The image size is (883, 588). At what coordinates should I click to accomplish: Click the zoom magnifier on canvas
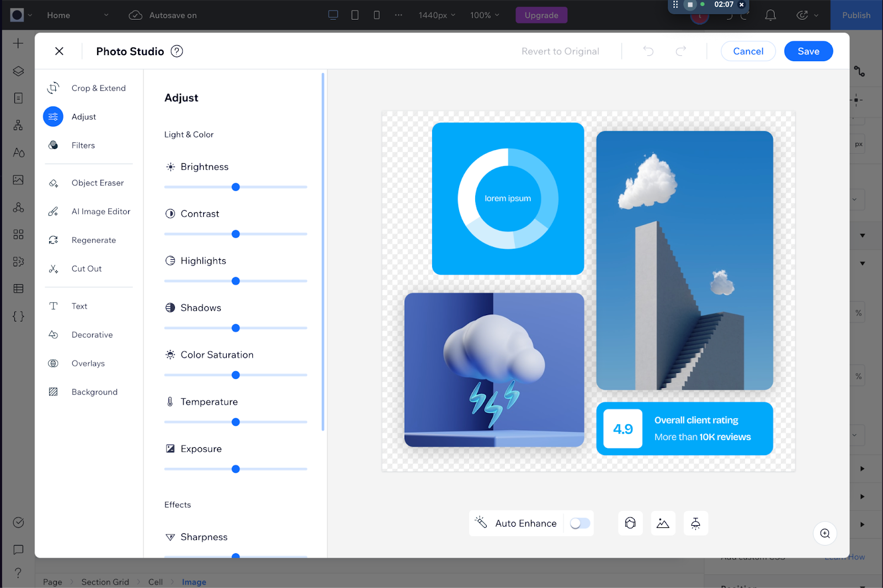pos(825,533)
